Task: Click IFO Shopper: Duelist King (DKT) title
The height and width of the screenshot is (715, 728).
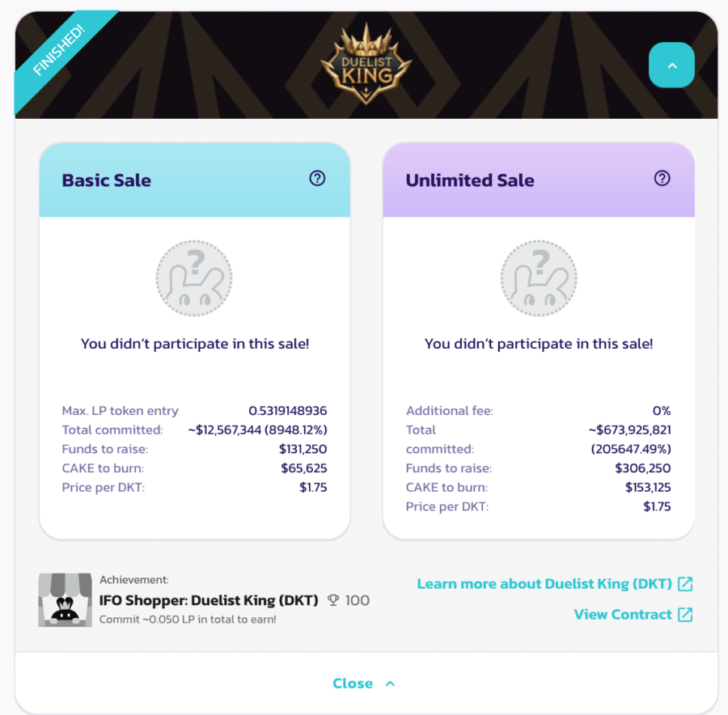Action: pos(209,600)
